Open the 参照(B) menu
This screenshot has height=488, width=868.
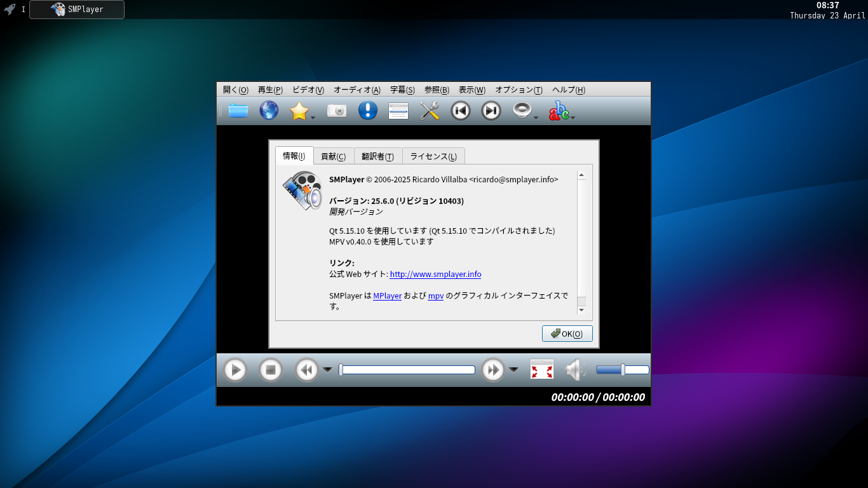click(437, 90)
